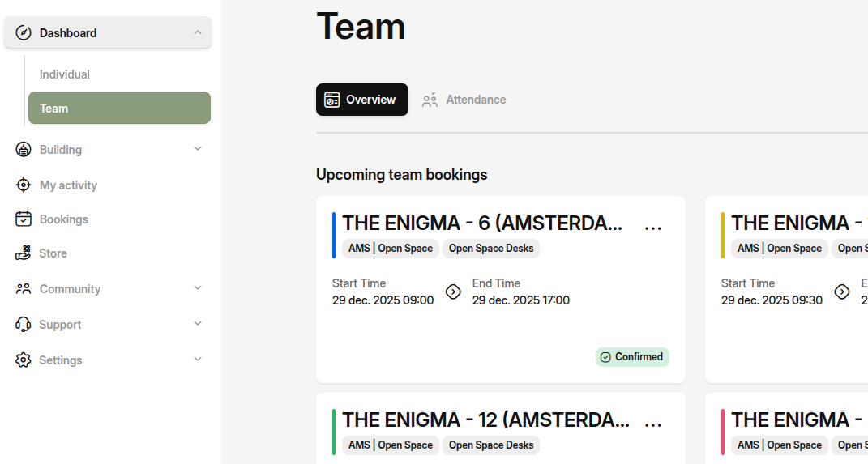
Task: Open the Individual dashboard view
Action: [65, 74]
